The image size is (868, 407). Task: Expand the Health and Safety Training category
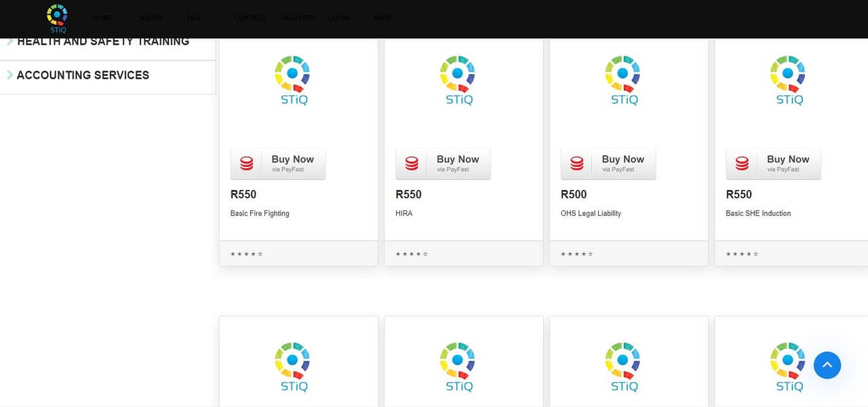103,42
